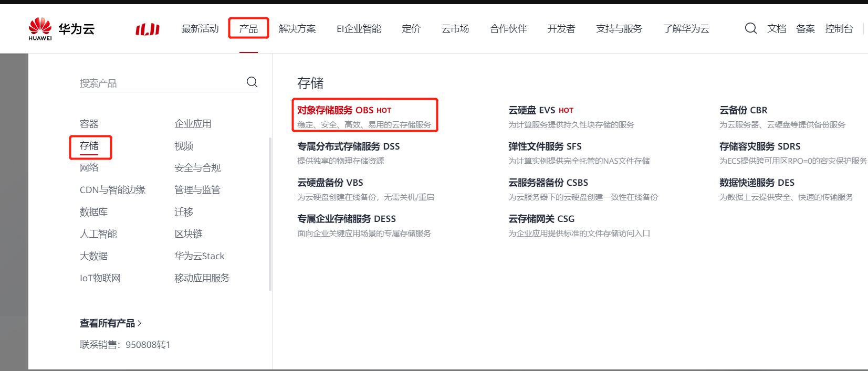Image resolution: width=868 pixels, height=371 pixels.
Task: Select the 企业应用 product category
Action: pos(193,124)
